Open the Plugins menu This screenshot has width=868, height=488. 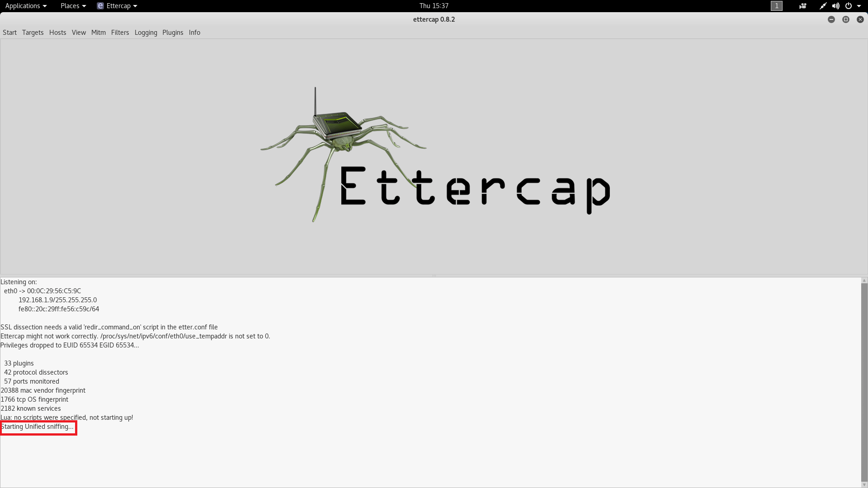coord(173,33)
